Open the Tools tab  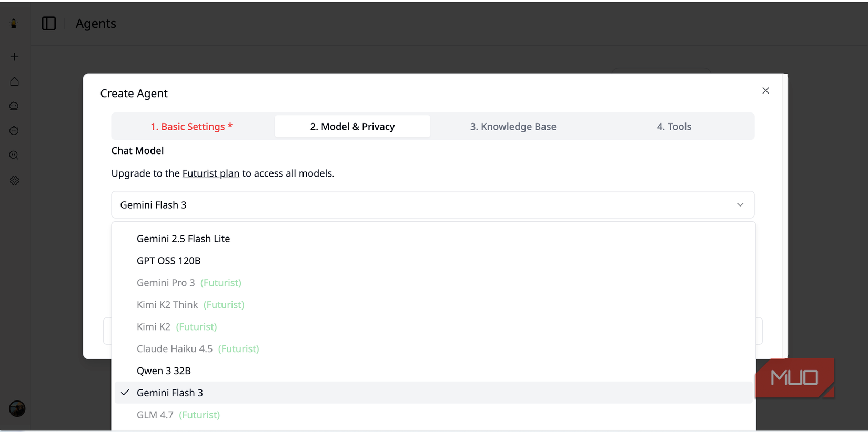click(674, 127)
